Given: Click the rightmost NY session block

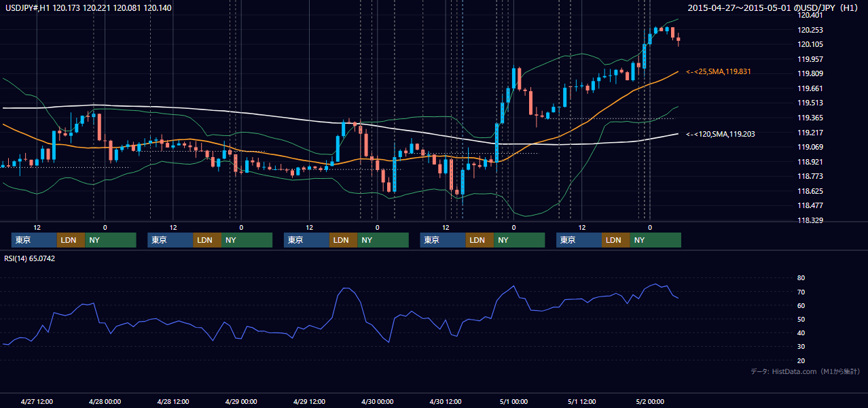Looking at the screenshot, I should coord(655,240).
